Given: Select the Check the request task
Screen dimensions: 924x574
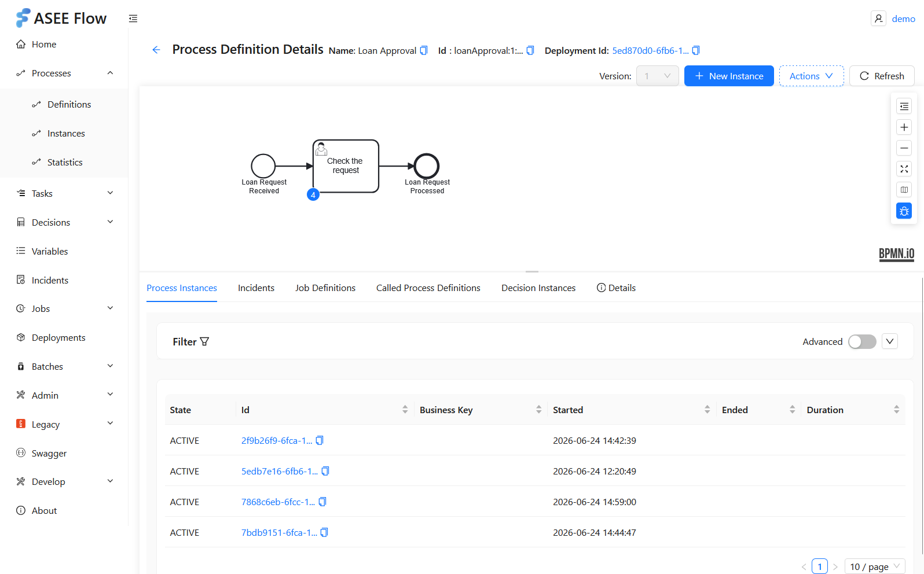Looking at the screenshot, I should click(346, 166).
